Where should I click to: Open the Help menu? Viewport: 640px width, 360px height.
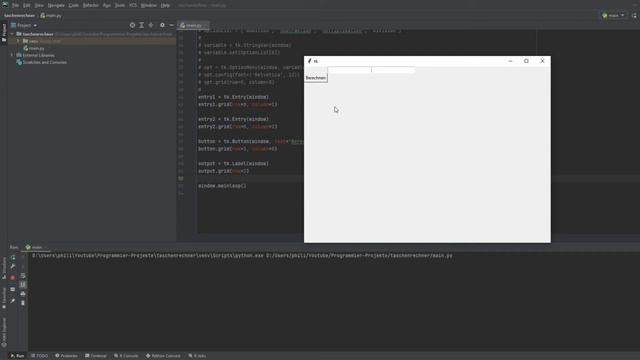point(165,5)
